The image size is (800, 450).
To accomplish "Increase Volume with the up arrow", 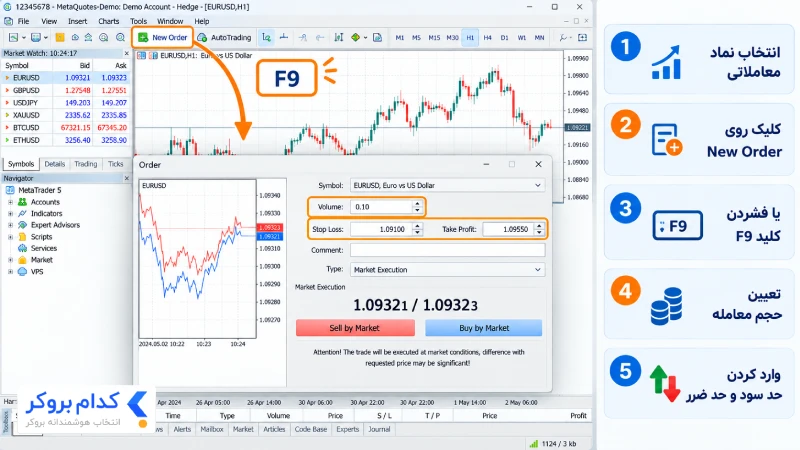I will coord(417,204).
